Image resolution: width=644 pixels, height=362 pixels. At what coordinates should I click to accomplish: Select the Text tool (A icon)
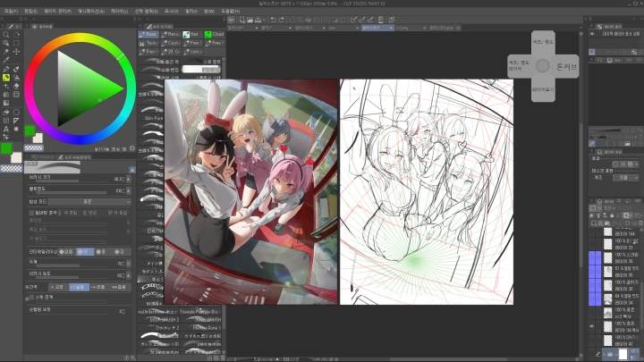click(x=5, y=129)
